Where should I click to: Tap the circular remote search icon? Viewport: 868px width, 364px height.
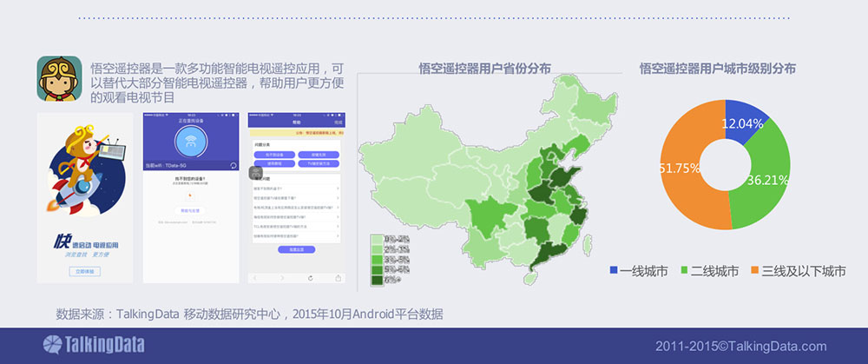coord(191,142)
